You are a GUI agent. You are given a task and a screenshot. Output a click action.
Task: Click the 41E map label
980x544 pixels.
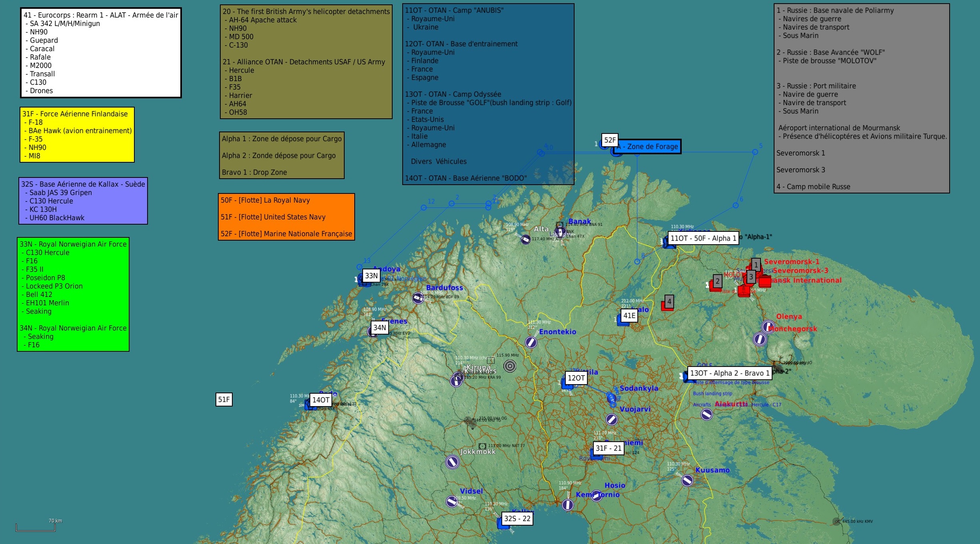(629, 315)
